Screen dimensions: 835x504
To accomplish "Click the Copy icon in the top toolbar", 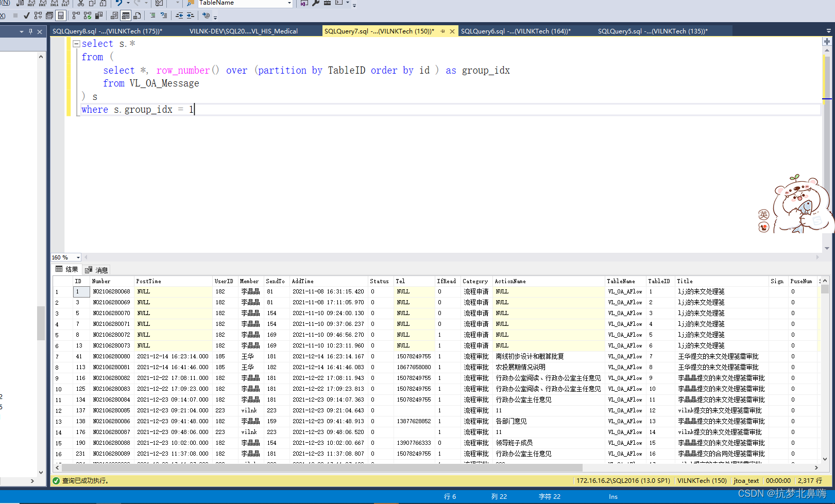I will (x=92, y=3).
